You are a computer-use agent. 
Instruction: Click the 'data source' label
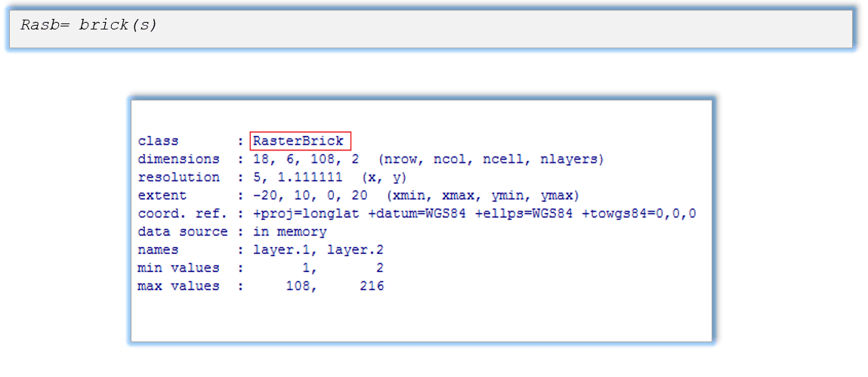point(182,231)
